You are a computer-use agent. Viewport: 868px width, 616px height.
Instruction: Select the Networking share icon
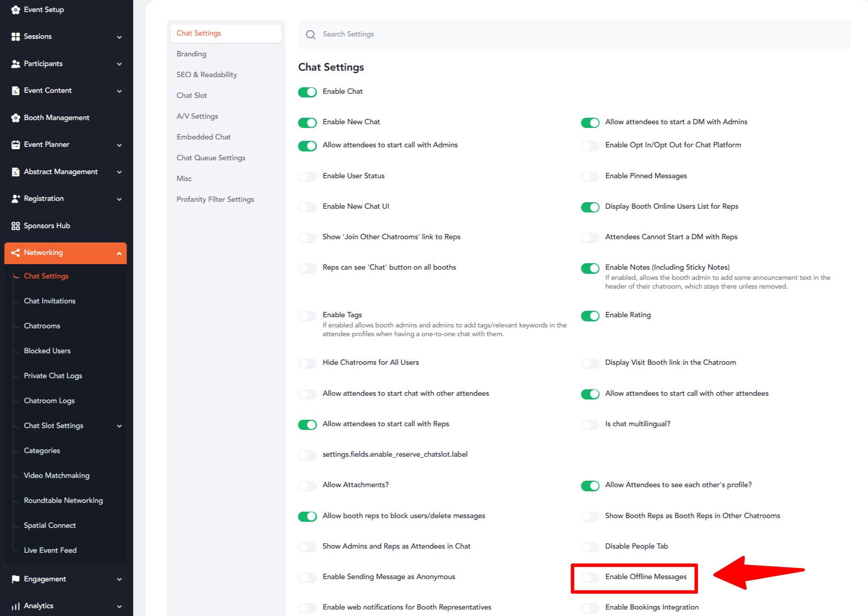coord(15,253)
